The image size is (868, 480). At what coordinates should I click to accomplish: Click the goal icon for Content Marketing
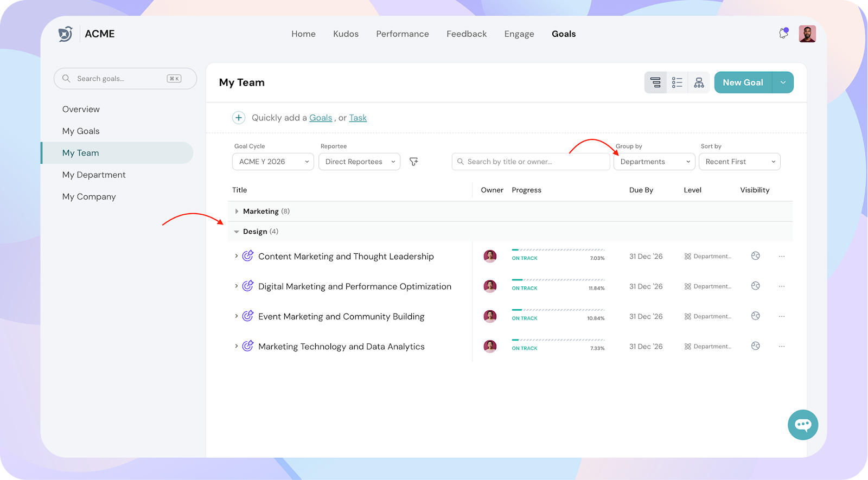coord(248,256)
